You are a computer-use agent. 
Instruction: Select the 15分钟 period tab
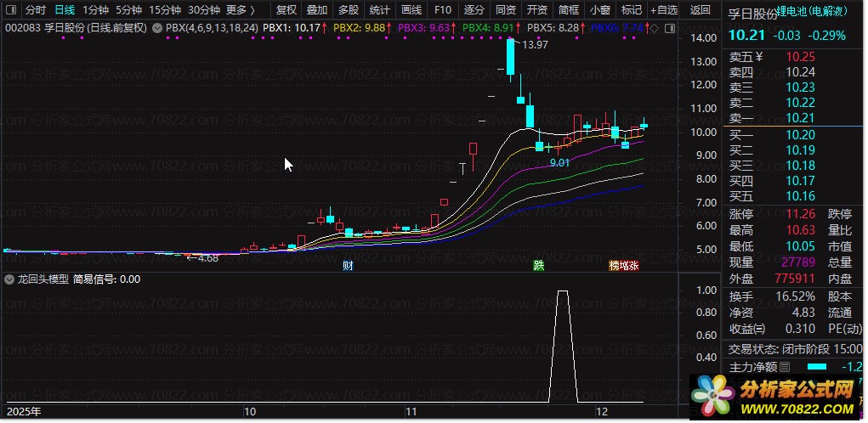tap(165, 10)
